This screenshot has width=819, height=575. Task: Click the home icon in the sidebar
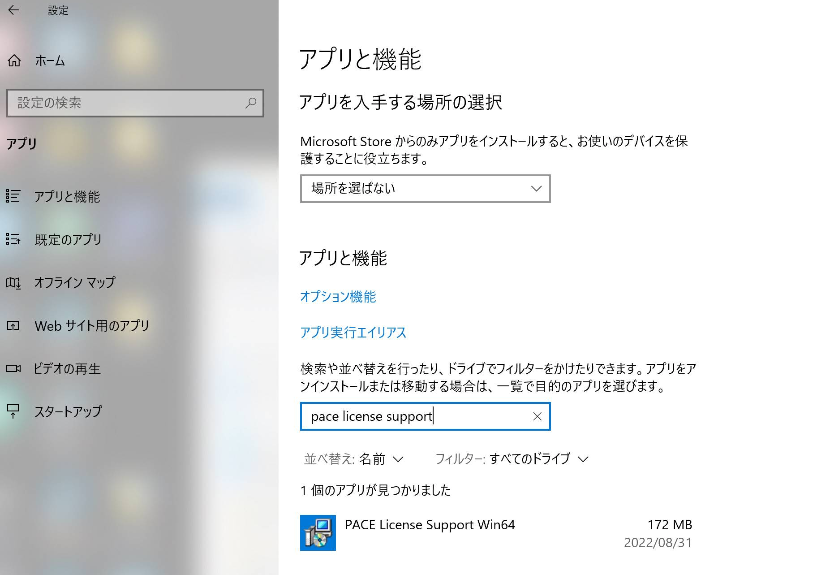click(x=15, y=61)
